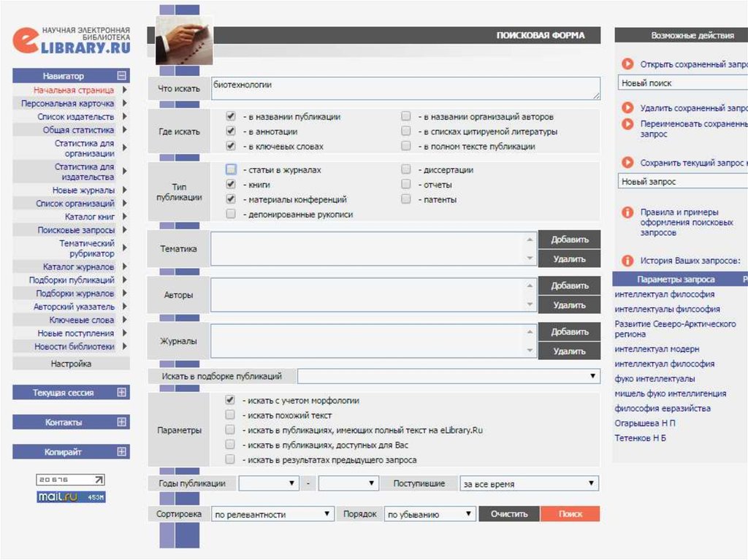Viewport: 748px width, 560px height.
Task: Click Журналы list scroll down arrow
Action: 530,350
